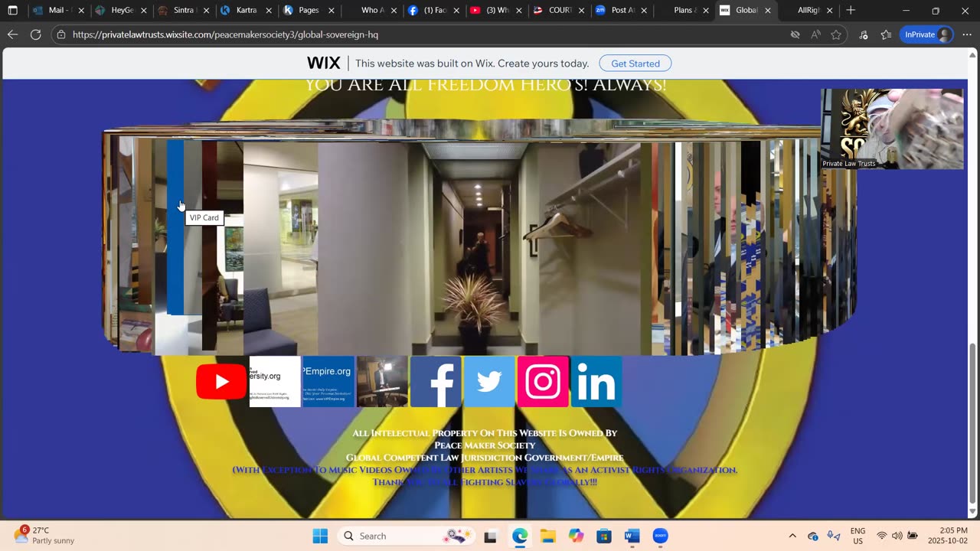Click the blue VIP Card gallery strip
The width and height of the screenshot is (980, 551).
(x=175, y=227)
